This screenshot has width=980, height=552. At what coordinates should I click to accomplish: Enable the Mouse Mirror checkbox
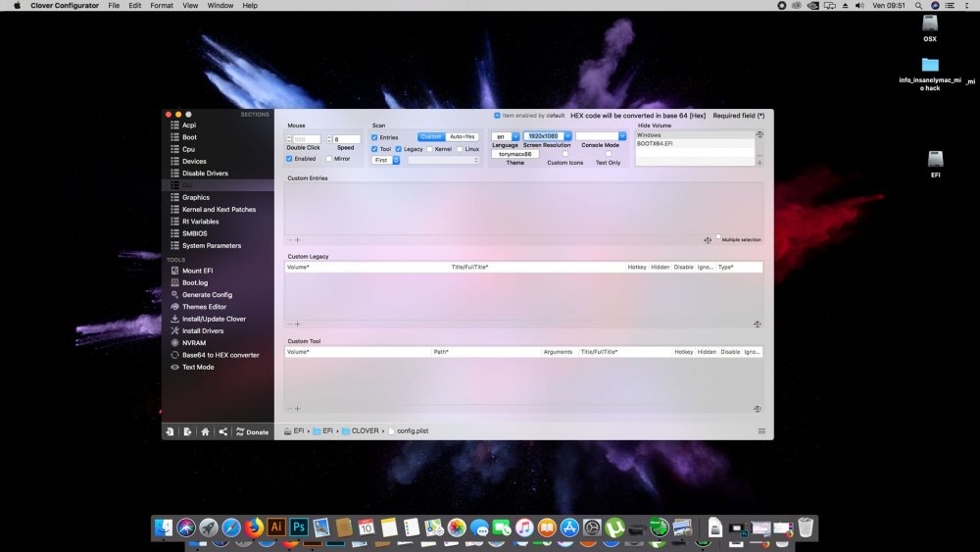(328, 159)
